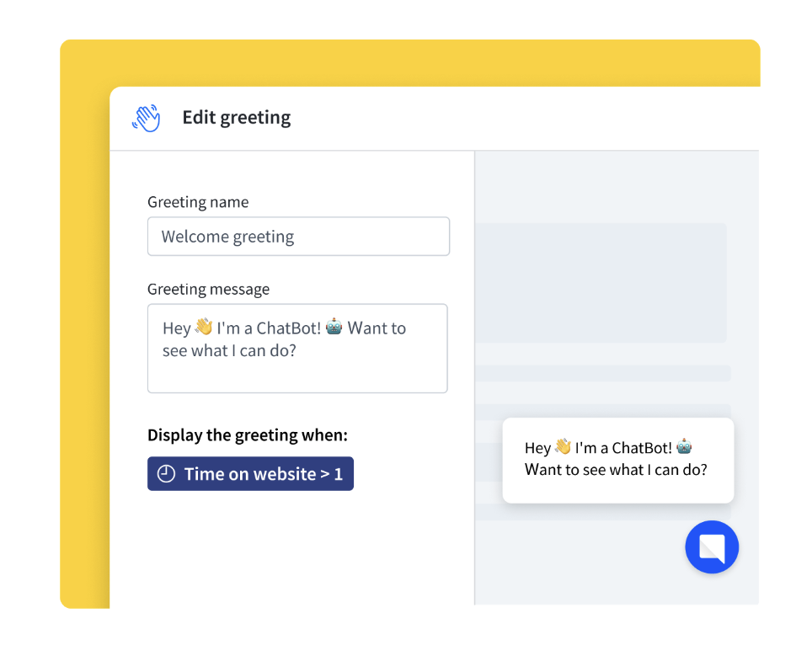812x645 pixels.
Task: Click the clock icon in the condition button
Action: tap(166, 474)
